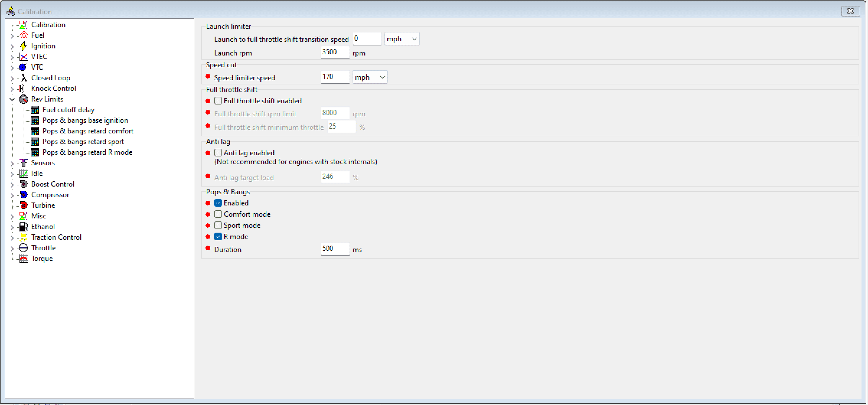Uncheck the R mode checkbox
Image resolution: width=868 pixels, height=405 pixels.
point(218,236)
